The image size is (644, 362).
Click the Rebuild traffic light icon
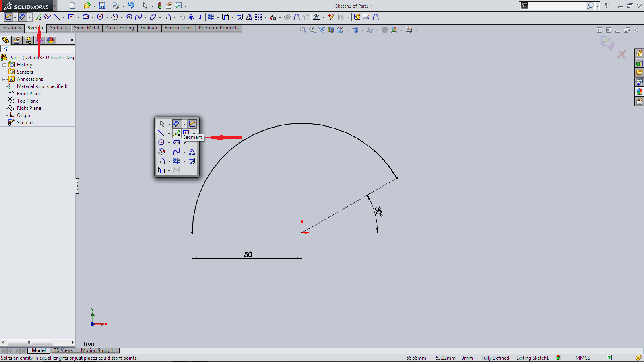(x=160, y=6)
